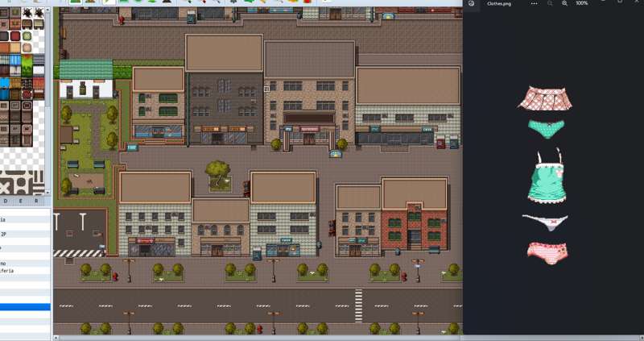
Task: Zoom out using the magnifier minus icon
Action: pos(550,3)
